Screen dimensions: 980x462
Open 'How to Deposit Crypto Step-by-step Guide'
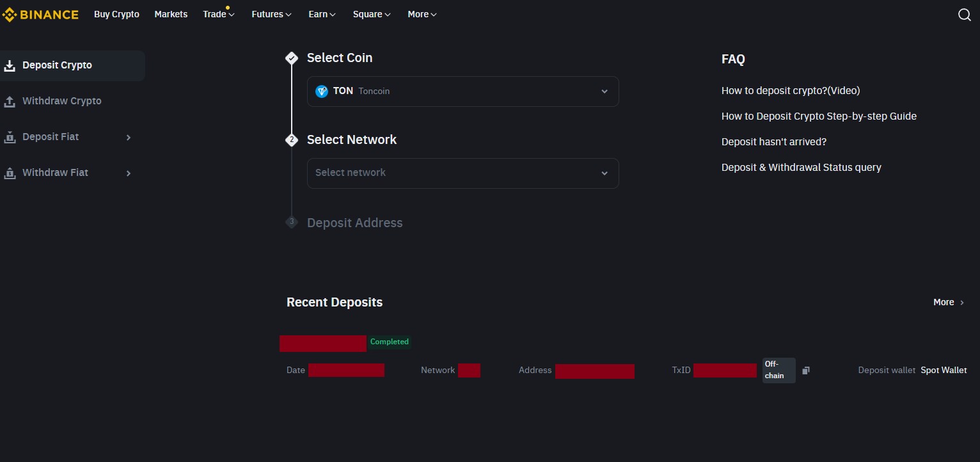pyautogui.click(x=819, y=116)
